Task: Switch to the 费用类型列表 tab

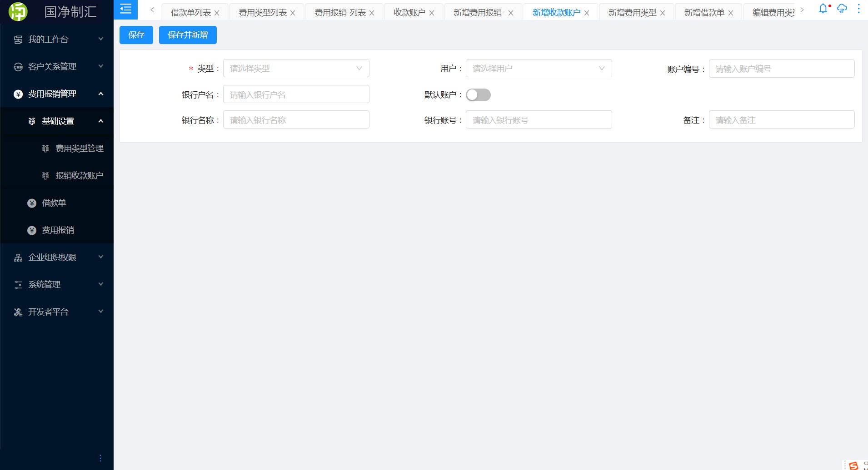Action: (x=262, y=13)
